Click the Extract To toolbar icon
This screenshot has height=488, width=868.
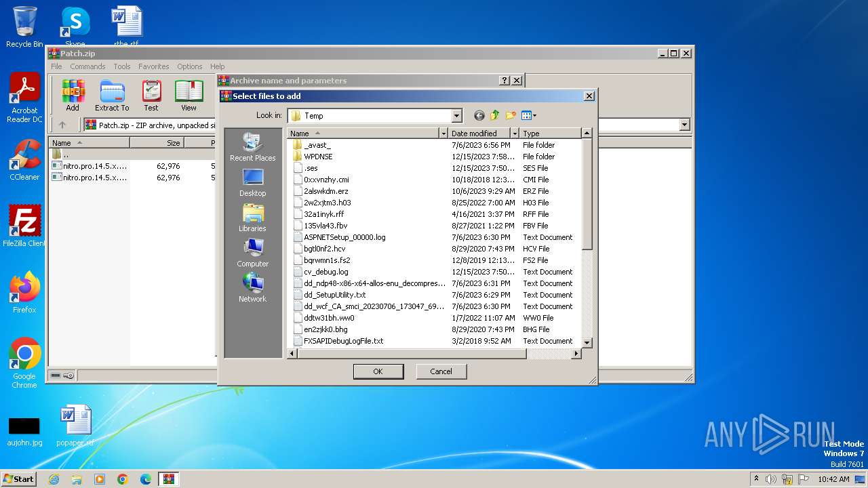click(112, 96)
